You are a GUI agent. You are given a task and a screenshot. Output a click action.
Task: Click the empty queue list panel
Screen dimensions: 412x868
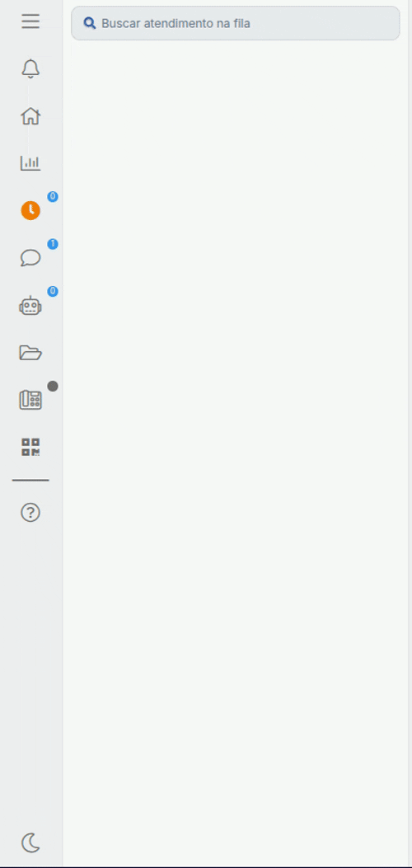click(236, 453)
